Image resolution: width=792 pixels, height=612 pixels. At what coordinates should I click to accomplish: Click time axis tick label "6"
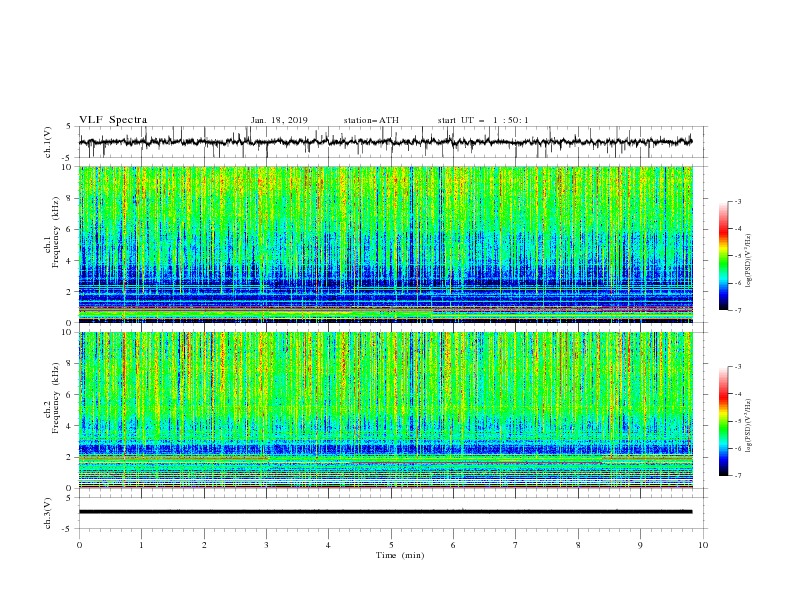point(454,545)
